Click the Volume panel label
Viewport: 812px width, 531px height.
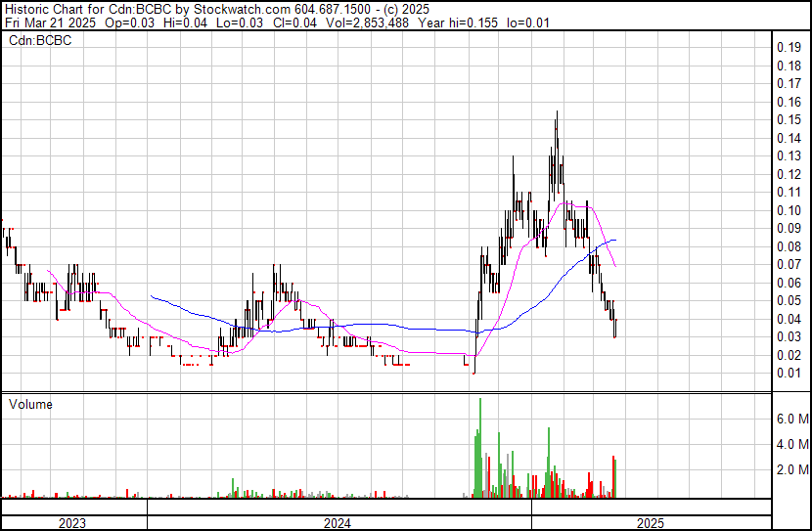pyautogui.click(x=31, y=404)
